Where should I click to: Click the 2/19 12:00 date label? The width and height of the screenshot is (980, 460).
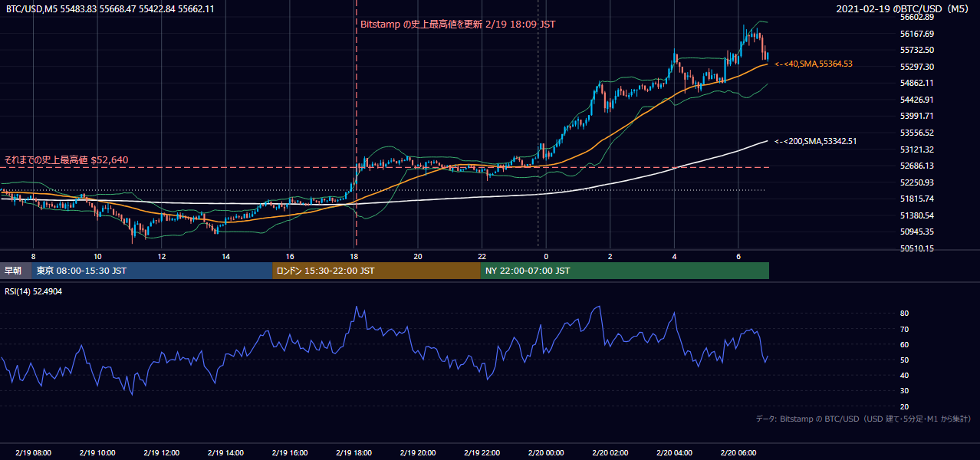[x=162, y=453]
